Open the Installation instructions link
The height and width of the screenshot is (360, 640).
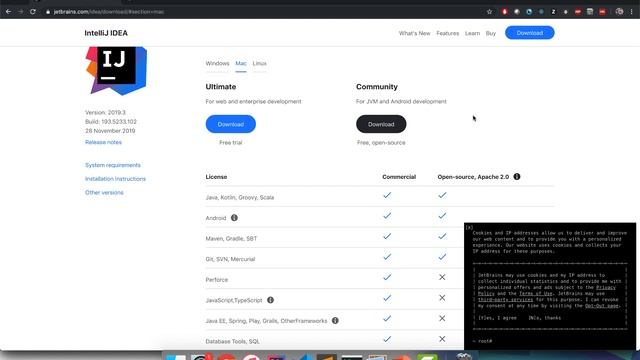[115, 179]
